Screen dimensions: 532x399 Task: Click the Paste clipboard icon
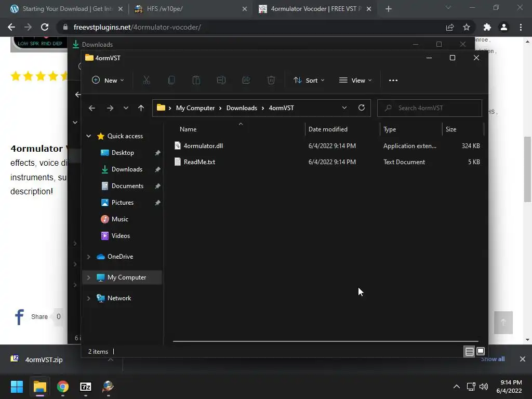tap(196, 81)
